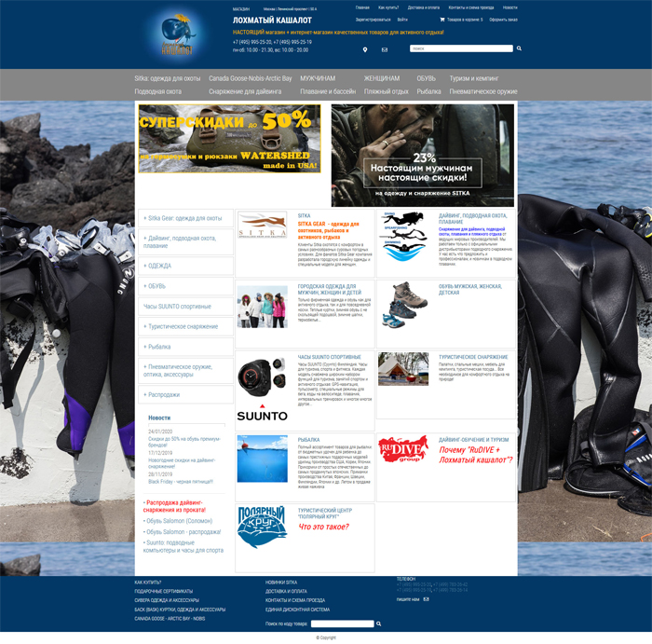The image size is (652, 644).
Task: Click Войти login link
Action: tap(402, 20)
